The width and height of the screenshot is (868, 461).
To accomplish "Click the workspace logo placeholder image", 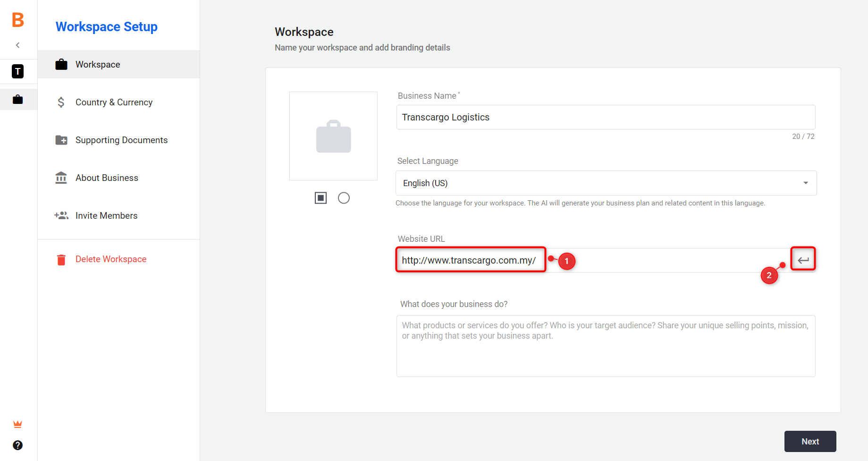I will (x=333, y=136).
